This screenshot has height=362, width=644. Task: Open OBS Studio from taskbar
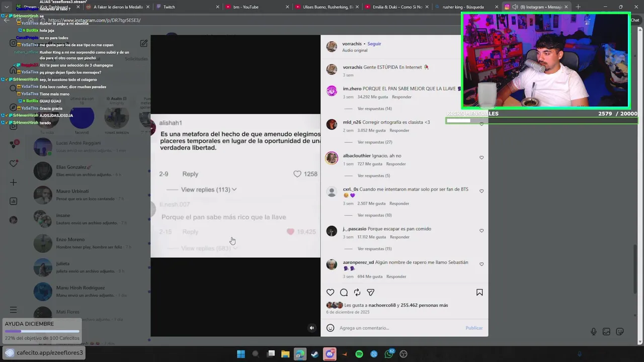click(x=404, y=354)
